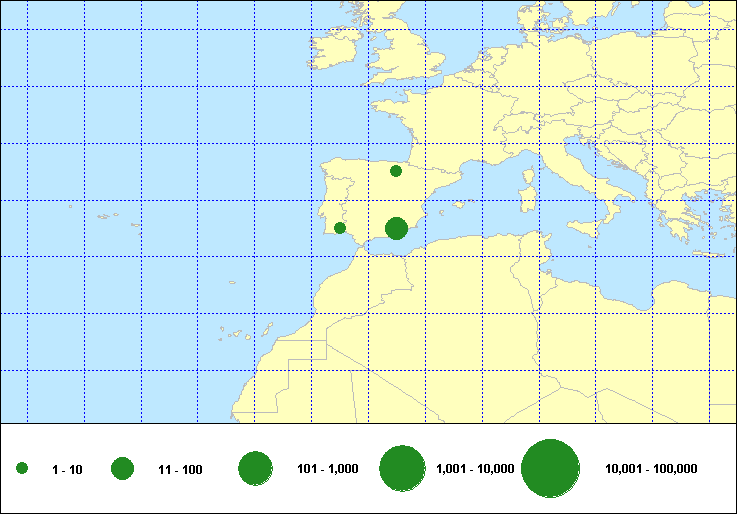Select the "101 - 1,000" legend text
Image resolution: width=737 pixels, height=514 pixels.
point(328,469)
